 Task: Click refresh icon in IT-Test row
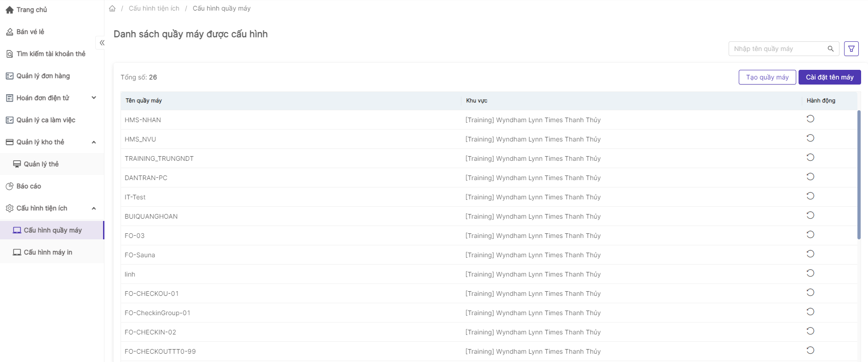[x=811, y=196]
